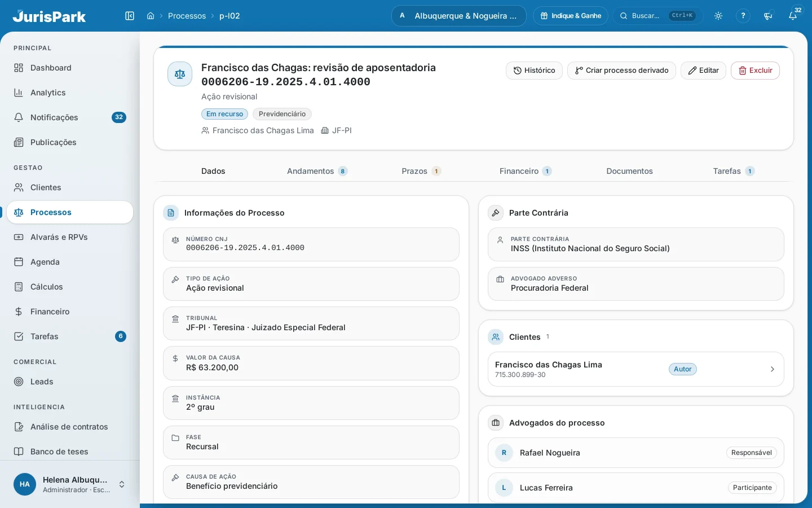This screenshot has width=812, height=508.
Task: Switch to the Prazos tab
Action: pos(421,171)
